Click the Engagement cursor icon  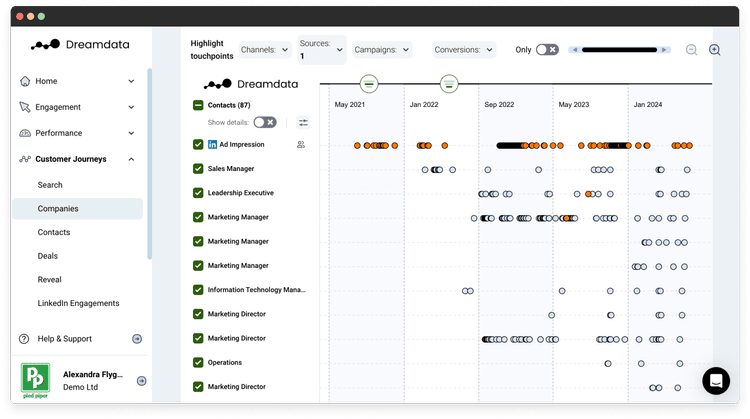25,107
